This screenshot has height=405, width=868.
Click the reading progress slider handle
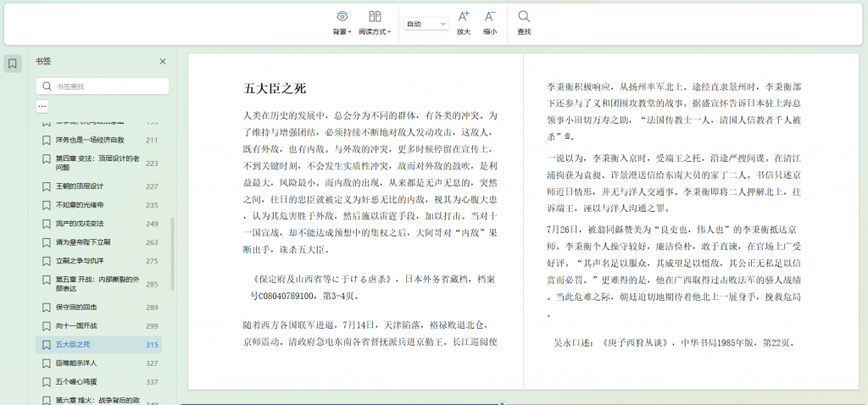pyautogui.click(x=502, y=403)
